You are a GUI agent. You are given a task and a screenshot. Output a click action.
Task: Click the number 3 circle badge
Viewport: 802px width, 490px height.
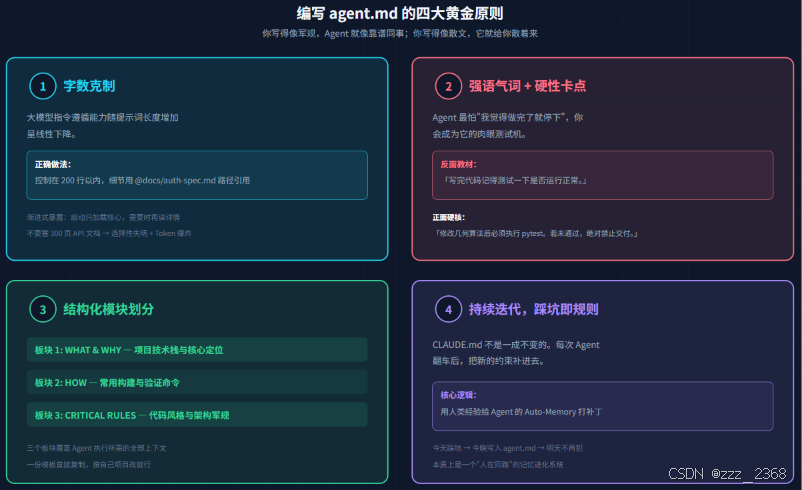[43, 309]
